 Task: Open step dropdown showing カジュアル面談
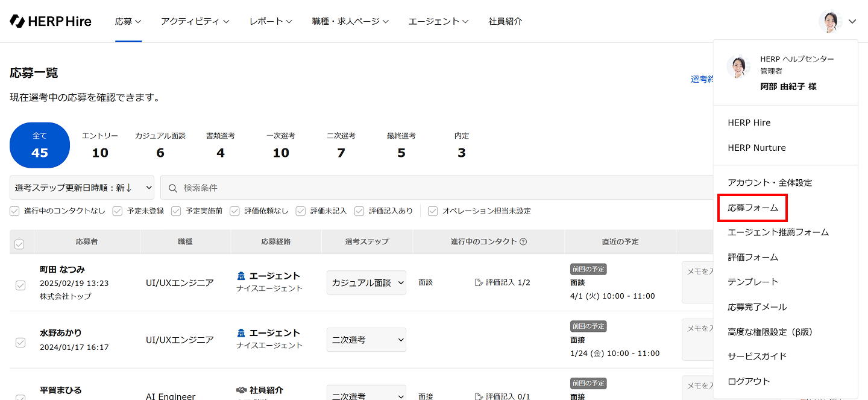pos(366,282)
